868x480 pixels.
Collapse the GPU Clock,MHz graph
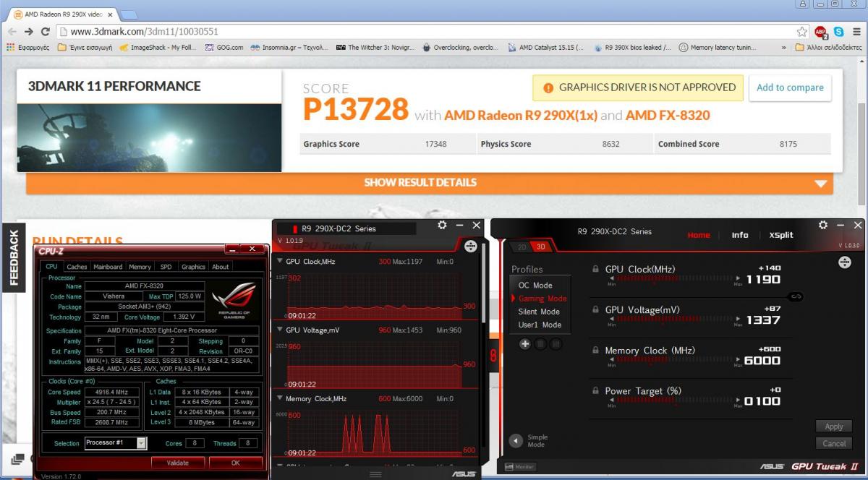(x=280, y=261)
